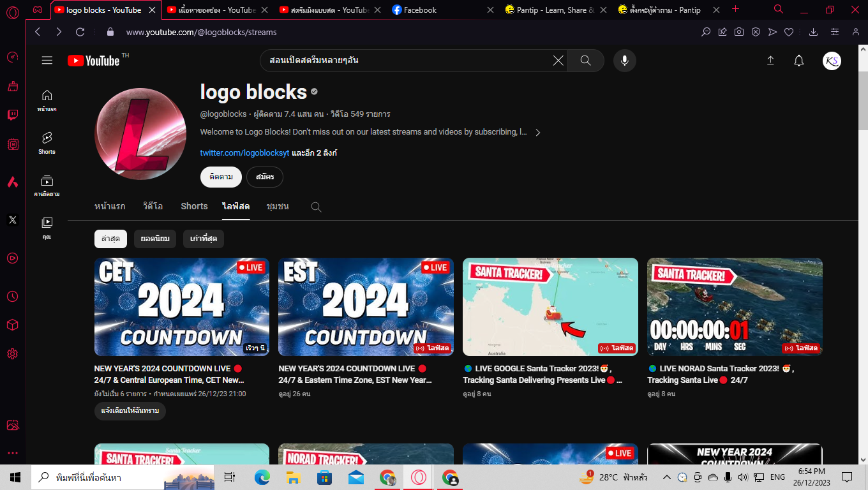Open Shorts in YouTube mini sidebar
The image size is (868, 490).
(x=47, y=143)
